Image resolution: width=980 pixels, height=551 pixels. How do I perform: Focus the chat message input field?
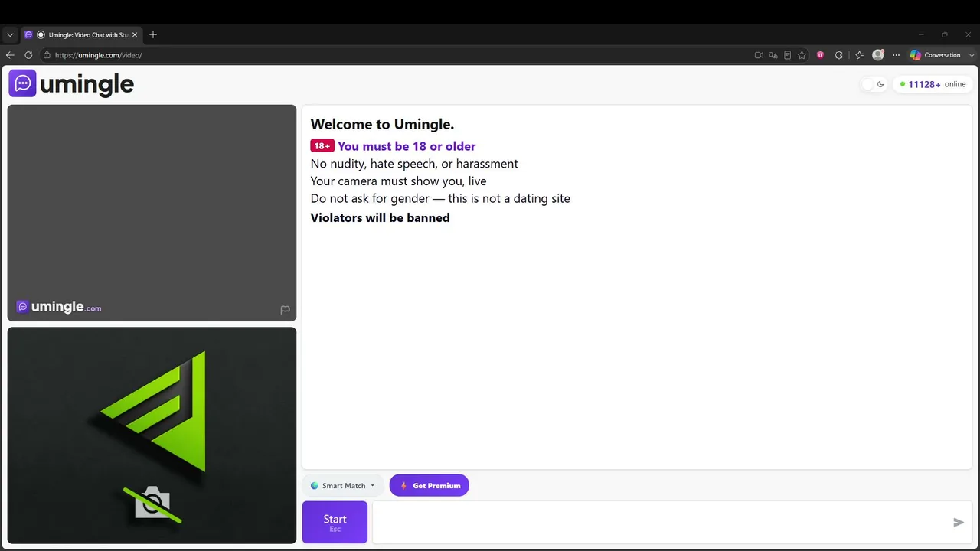[x=661, y=522]
